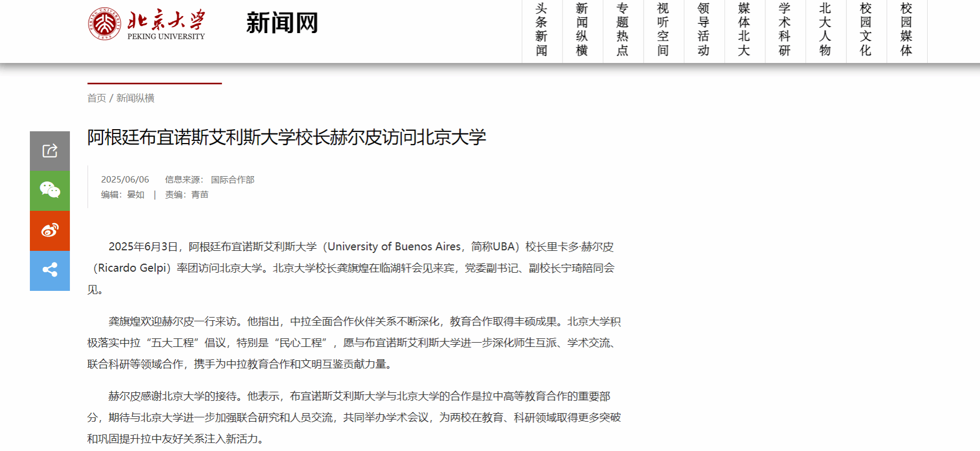980x451 pixels.
Task: Open the 领导活动 menu item
Action: point(704,30)
